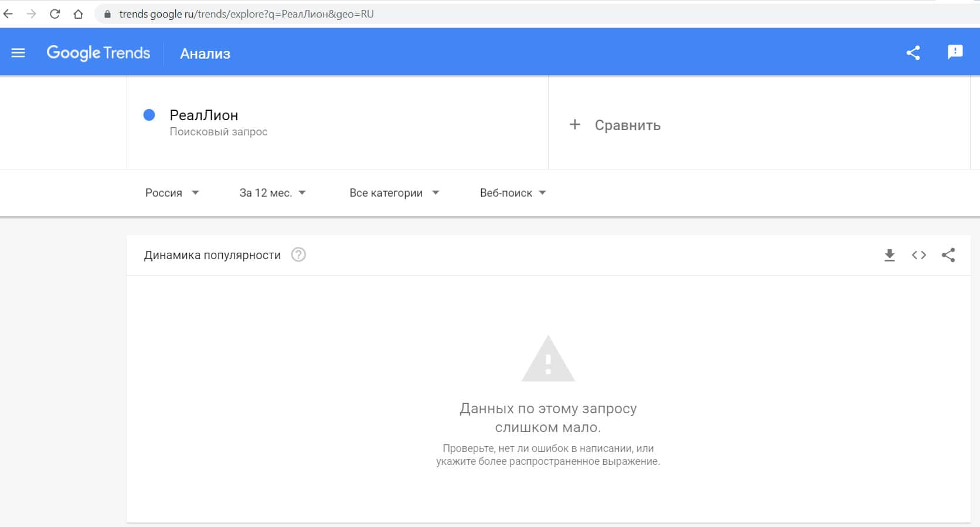Image resolution: width=980 pixels, height=527 pixels.
Task: Share the Динамика популярности chart
Action: (x=948, y=255)
